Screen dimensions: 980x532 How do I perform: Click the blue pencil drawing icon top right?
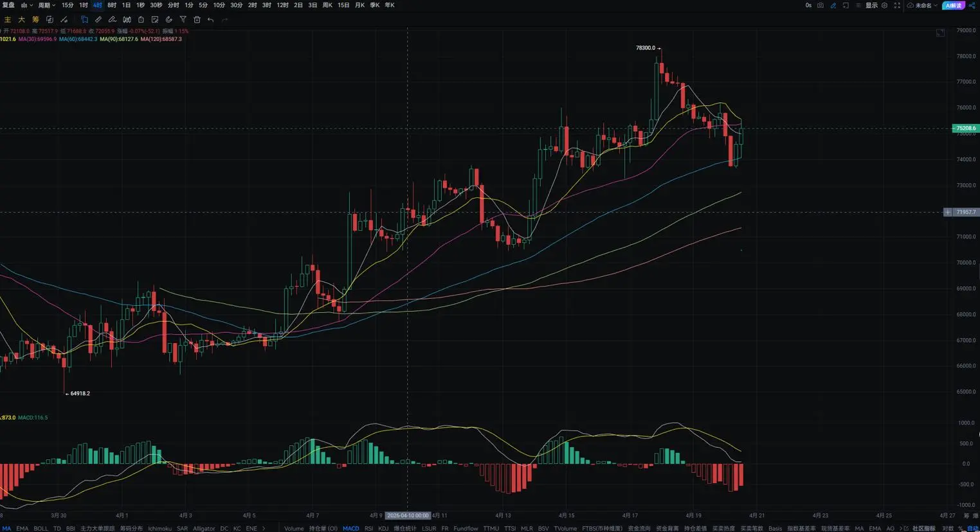point(833,5)
